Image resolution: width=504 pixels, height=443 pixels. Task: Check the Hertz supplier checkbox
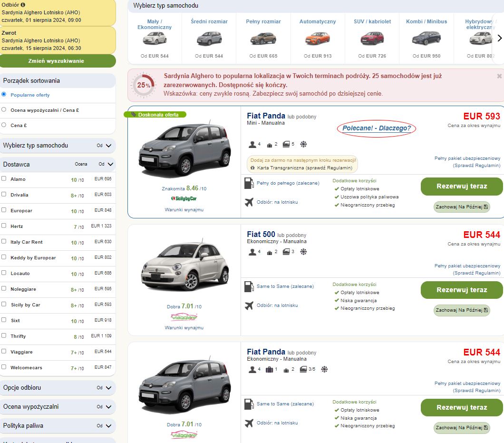point(4,226)
